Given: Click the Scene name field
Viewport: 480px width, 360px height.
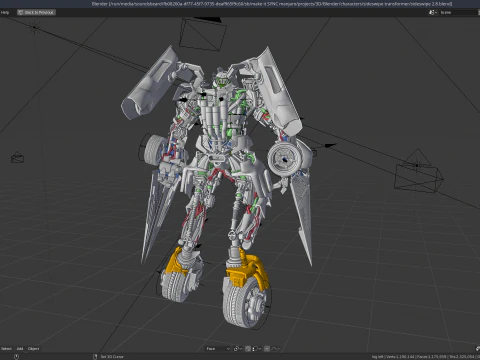Looking at the screenshot, I should click(x=459, y=12).
